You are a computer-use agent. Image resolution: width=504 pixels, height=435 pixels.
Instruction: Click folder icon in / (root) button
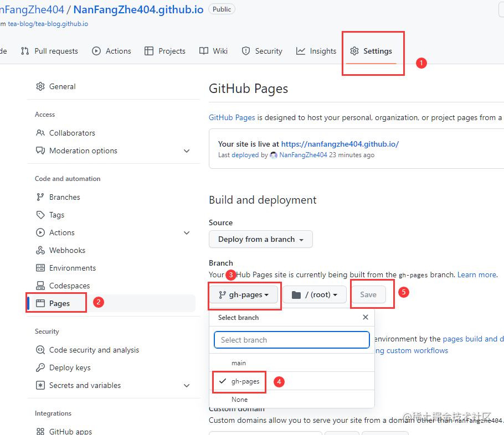coord(296,295)
